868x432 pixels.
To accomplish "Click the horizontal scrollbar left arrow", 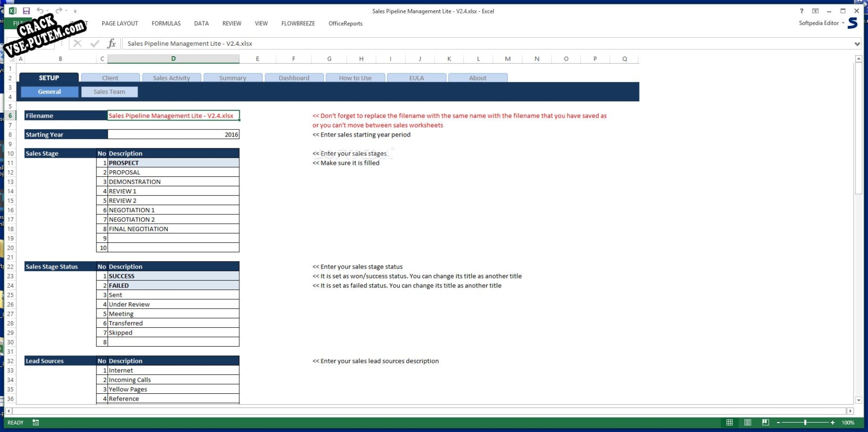I will point(8,411).
